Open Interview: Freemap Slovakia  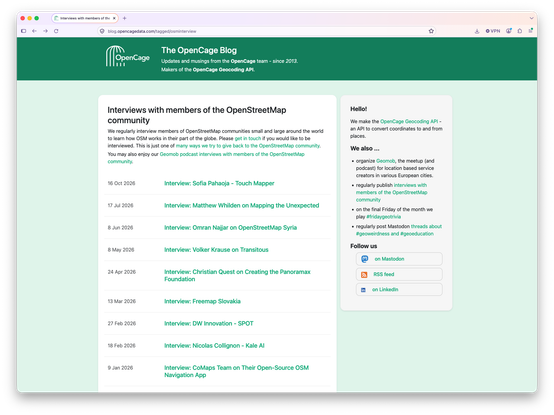(x=202, y=301)
